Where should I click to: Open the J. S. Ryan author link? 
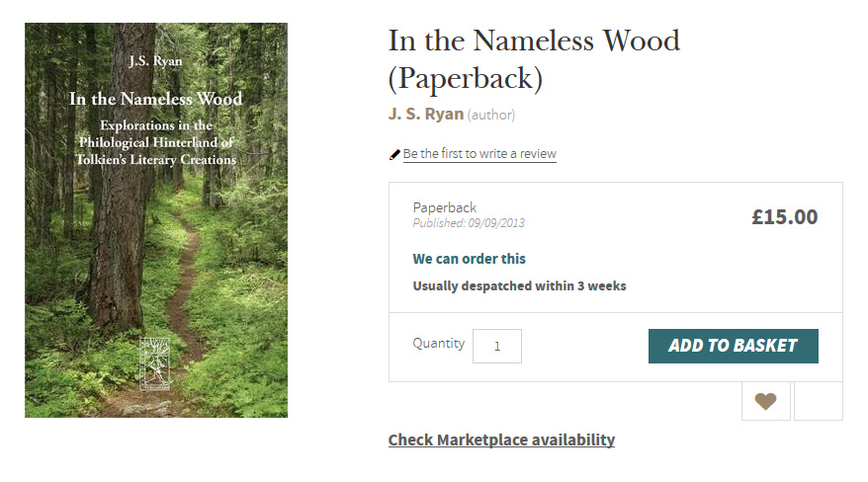click(426, 114)
